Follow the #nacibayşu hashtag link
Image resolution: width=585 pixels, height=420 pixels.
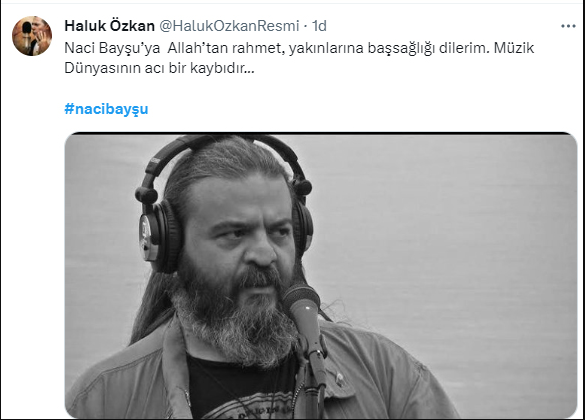tap(106, 109)
